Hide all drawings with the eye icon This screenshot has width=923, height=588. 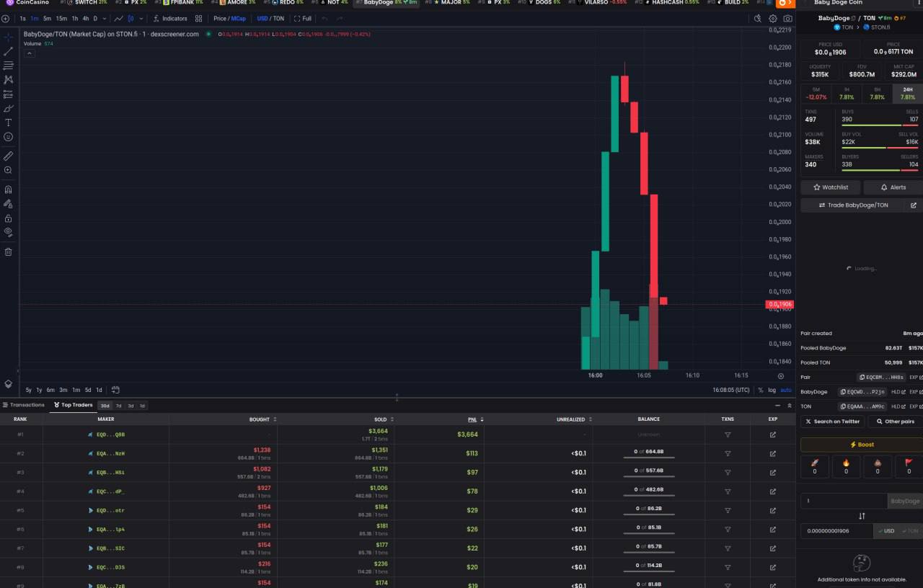pyautogui.click(x=8, y=233)
